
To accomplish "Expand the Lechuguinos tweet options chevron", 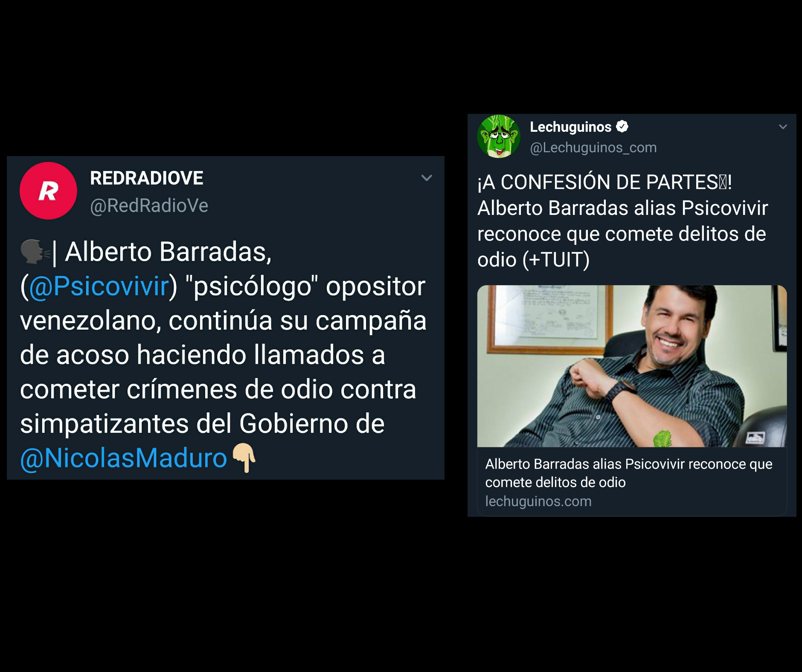I will [x=783, y=127].
